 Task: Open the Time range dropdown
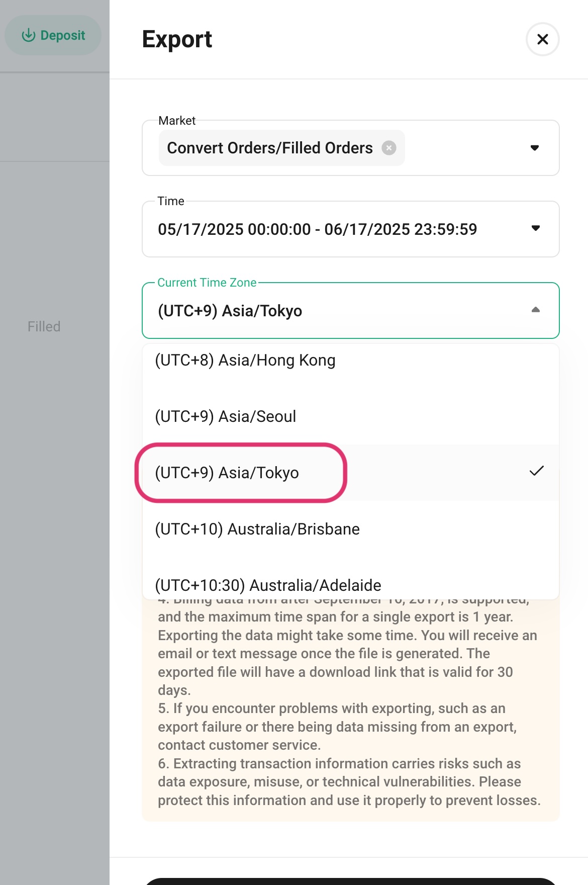point(535,229)
